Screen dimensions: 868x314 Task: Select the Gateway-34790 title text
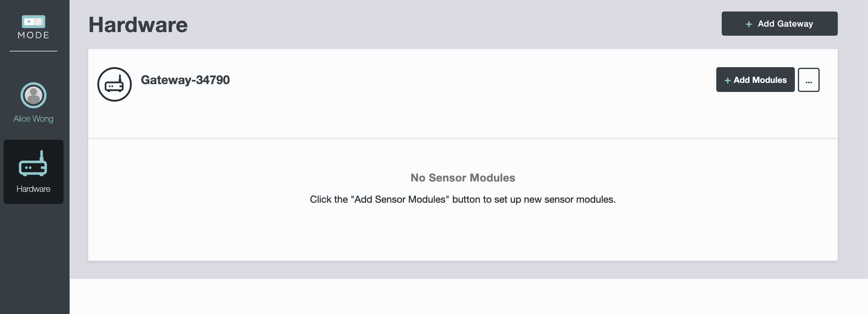185,80
